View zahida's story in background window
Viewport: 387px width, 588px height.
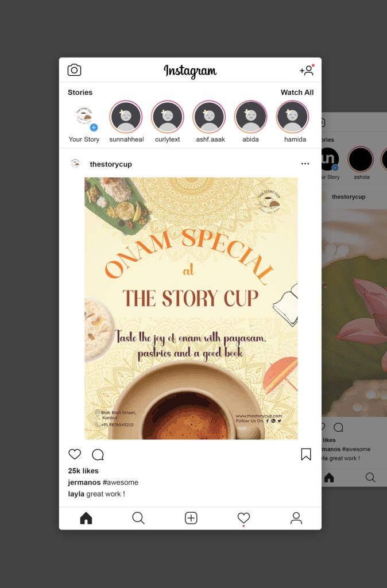point(361,160)
